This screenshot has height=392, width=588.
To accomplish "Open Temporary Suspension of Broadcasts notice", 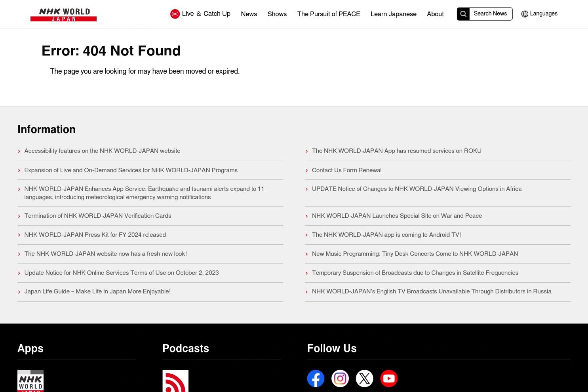I will pyautogui.click(x=415, y=273).
